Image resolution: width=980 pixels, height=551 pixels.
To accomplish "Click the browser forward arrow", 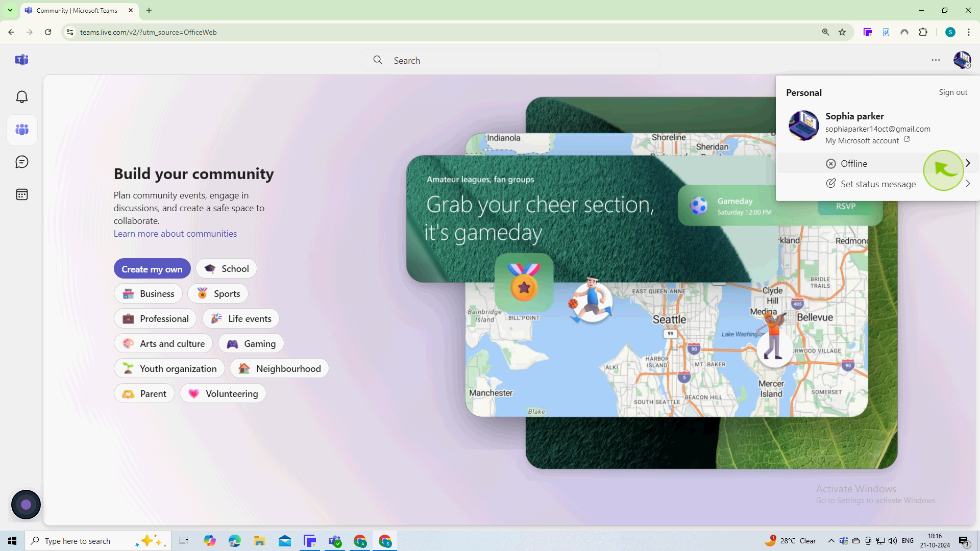I will click(x=30, y=32).
